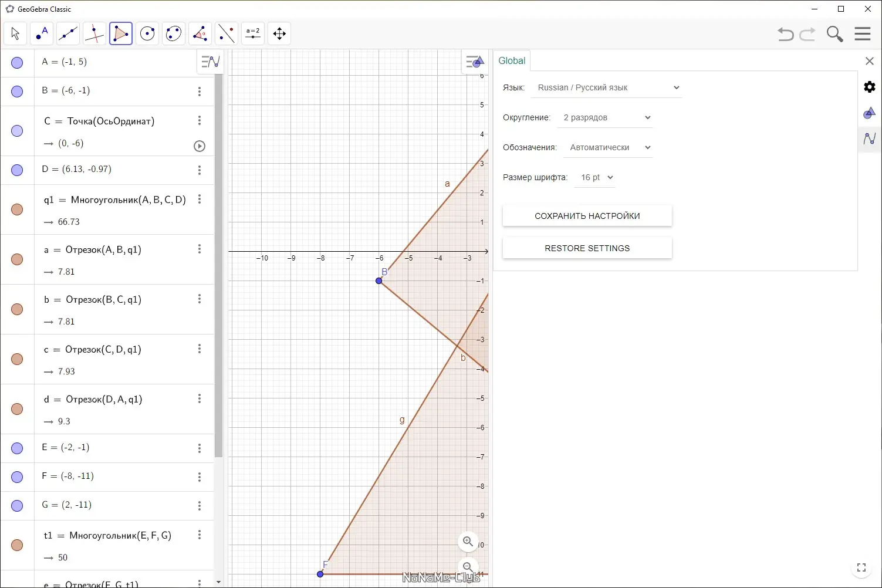882x588 pixels.
Task: Play animation for point C
Action: tap(200, 146)
